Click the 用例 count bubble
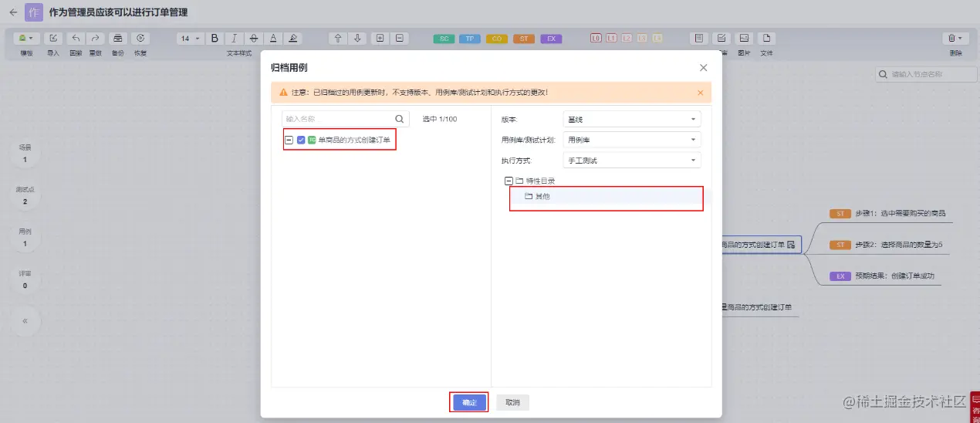 (25, 238)
